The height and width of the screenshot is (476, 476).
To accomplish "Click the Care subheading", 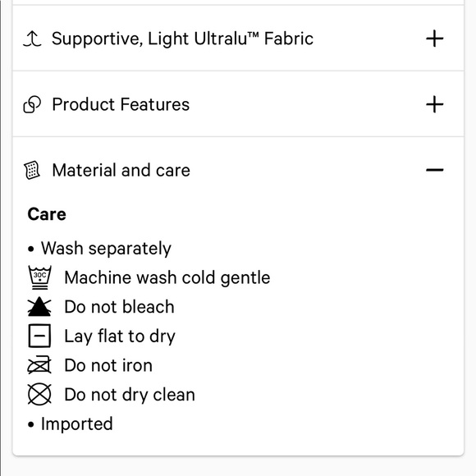I will pos(47,214).
